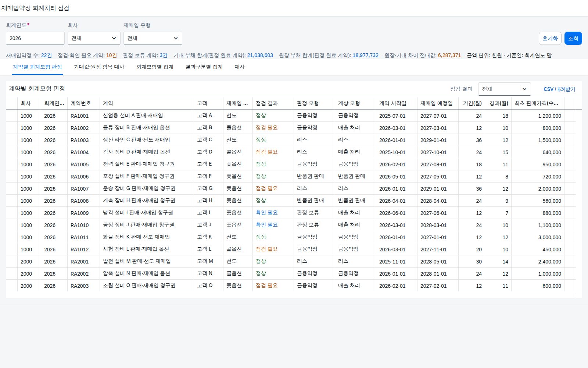This screenshot has width=588, height=368.
Task: Click 계측 장비 H 판매·재매입 청구권
Action: (139, 201)
